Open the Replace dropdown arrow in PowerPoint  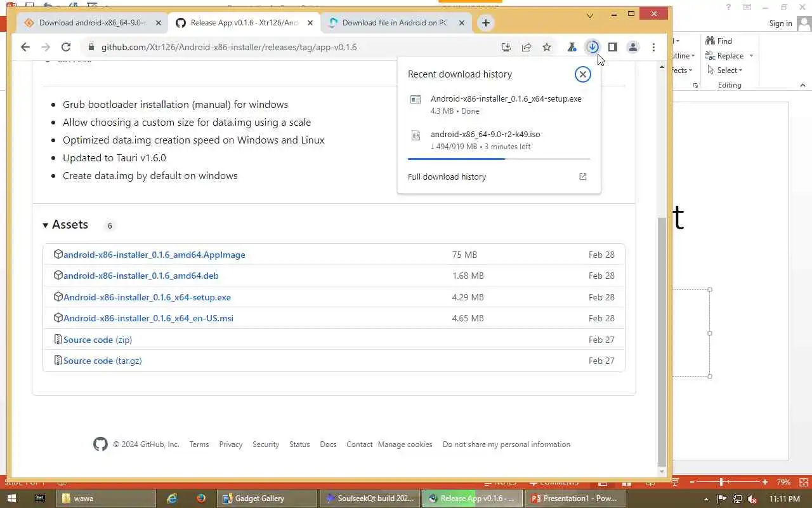[x=751, y=56]
